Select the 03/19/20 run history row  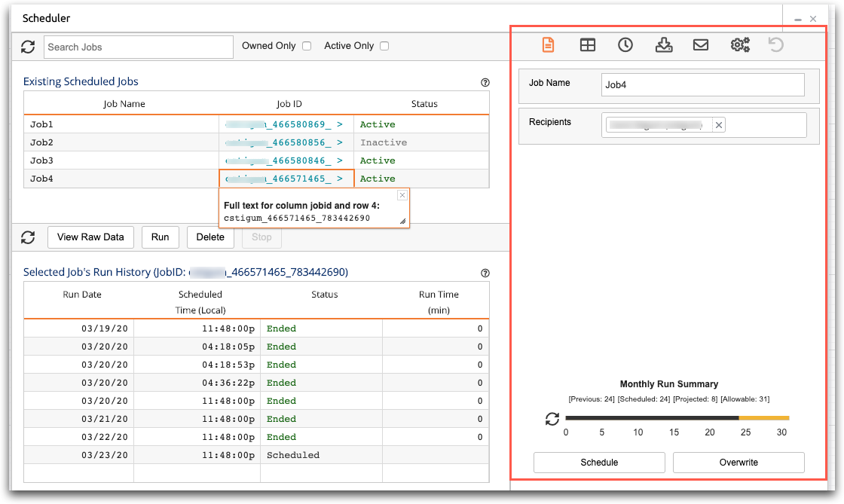257,328
